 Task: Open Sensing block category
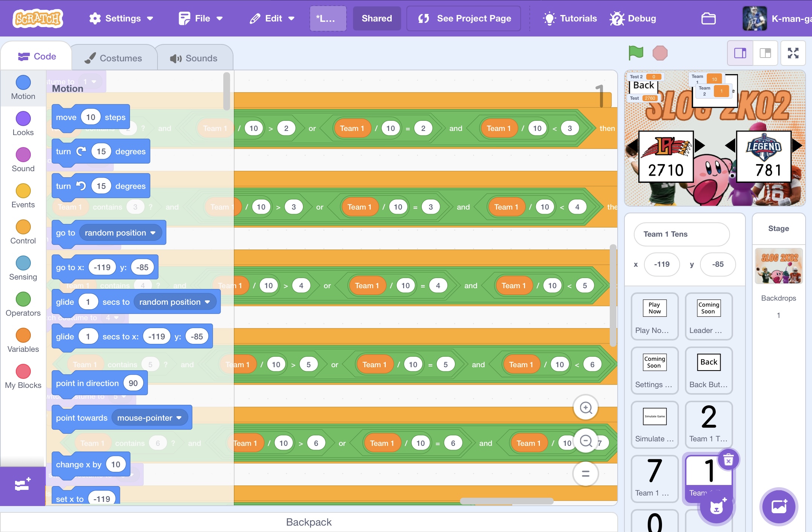coord(23,268)
